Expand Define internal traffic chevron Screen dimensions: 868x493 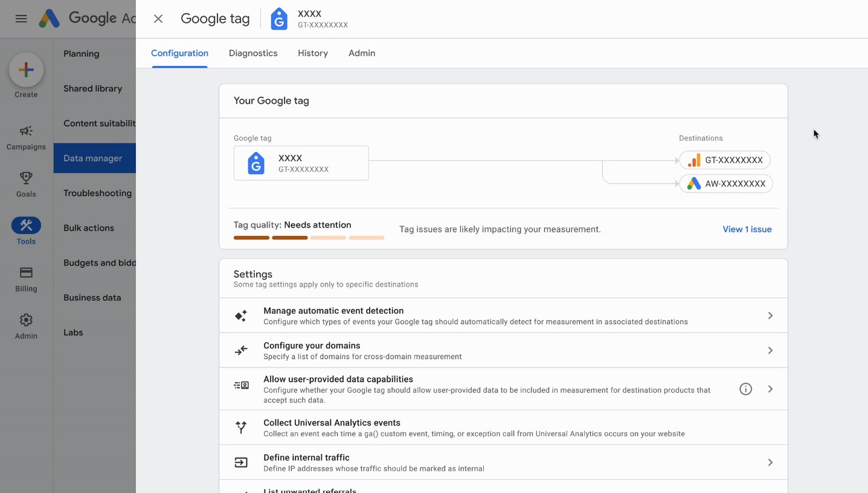click(x=770, y=462)
